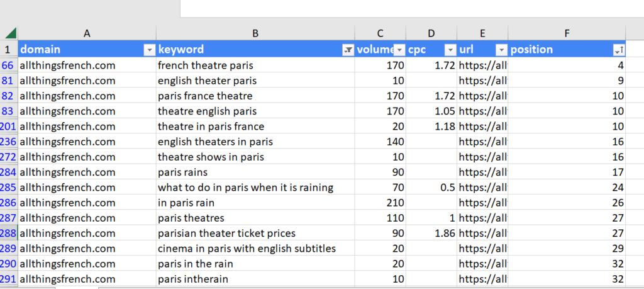
Task: Select column F header
Action: [567, 33]
